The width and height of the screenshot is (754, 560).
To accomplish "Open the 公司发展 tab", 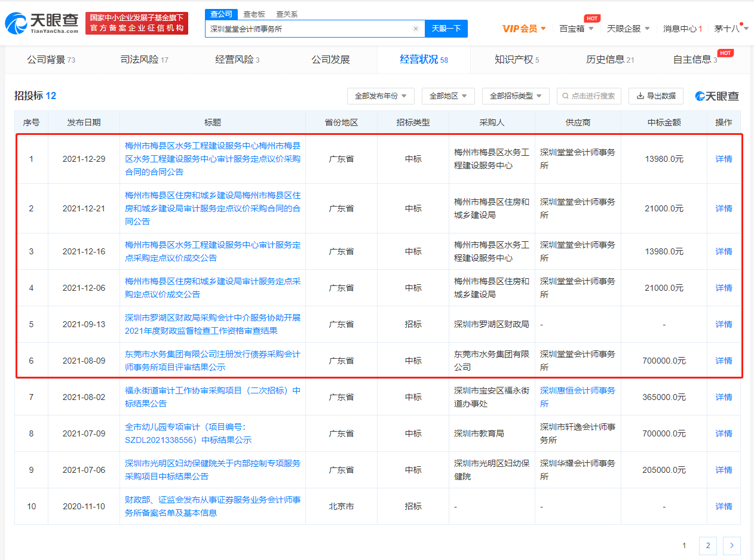I will pyautogui.click(x=330, y=60).
